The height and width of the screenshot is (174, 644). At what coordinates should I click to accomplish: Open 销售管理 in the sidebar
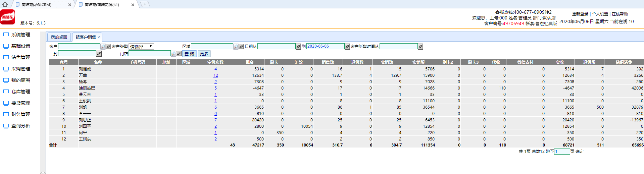coord(20,57)
